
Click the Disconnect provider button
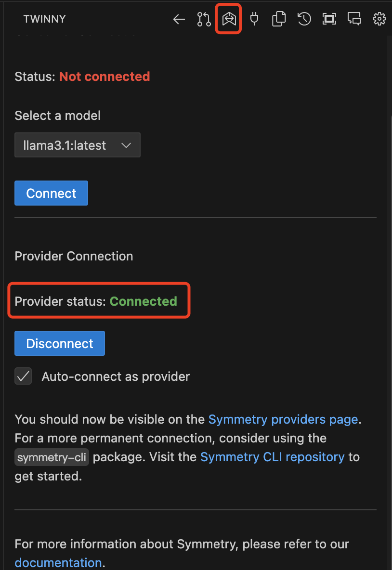click(60, 343)
